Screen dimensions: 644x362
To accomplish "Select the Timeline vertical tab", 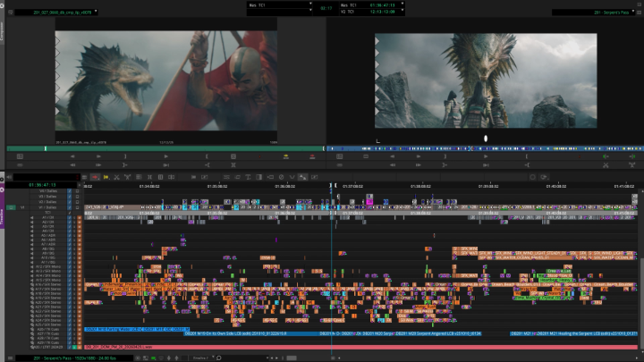I will coord(2,215).
